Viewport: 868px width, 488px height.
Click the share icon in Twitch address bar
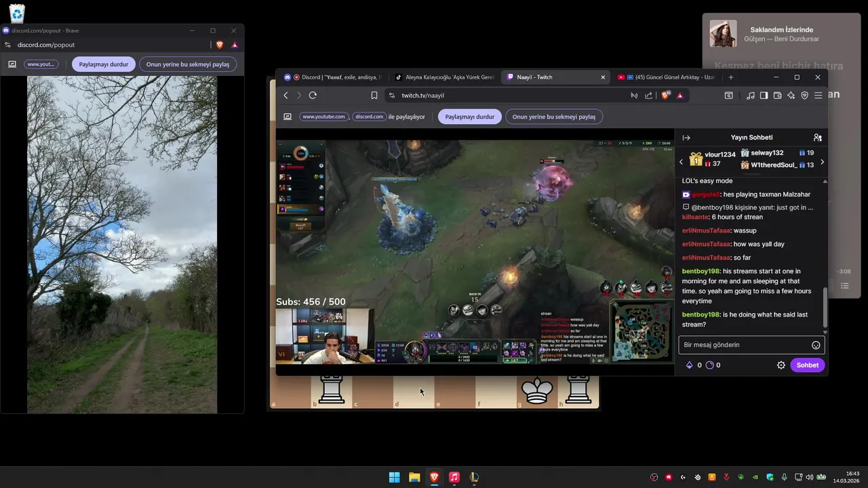pos(649,96)
